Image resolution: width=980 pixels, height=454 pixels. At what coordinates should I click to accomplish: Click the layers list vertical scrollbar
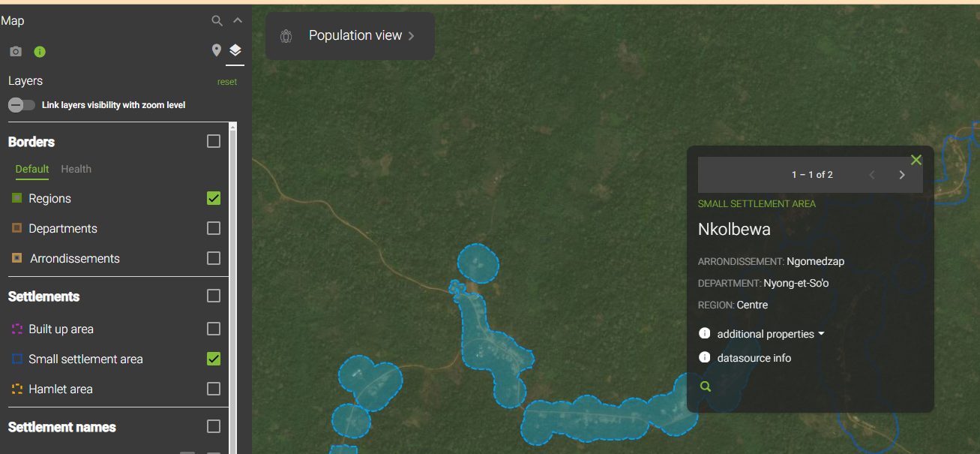(233, 289)
